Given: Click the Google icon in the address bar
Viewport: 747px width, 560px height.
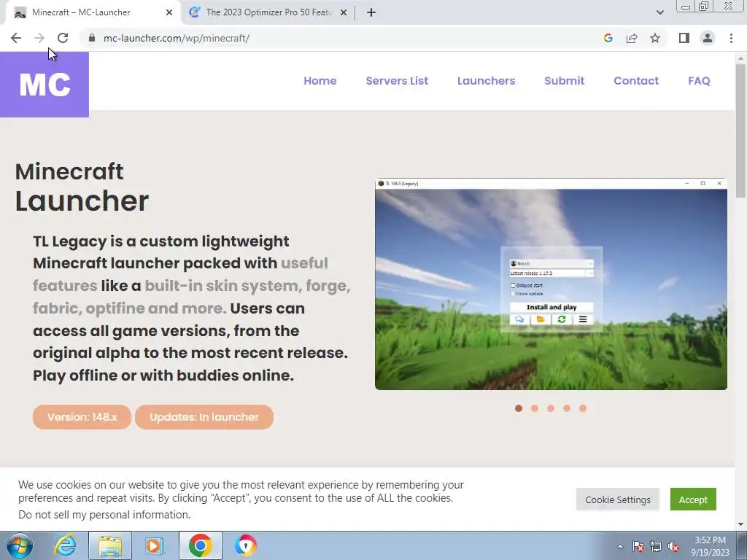Looking at the screenshot, I should tap(608, 38).
